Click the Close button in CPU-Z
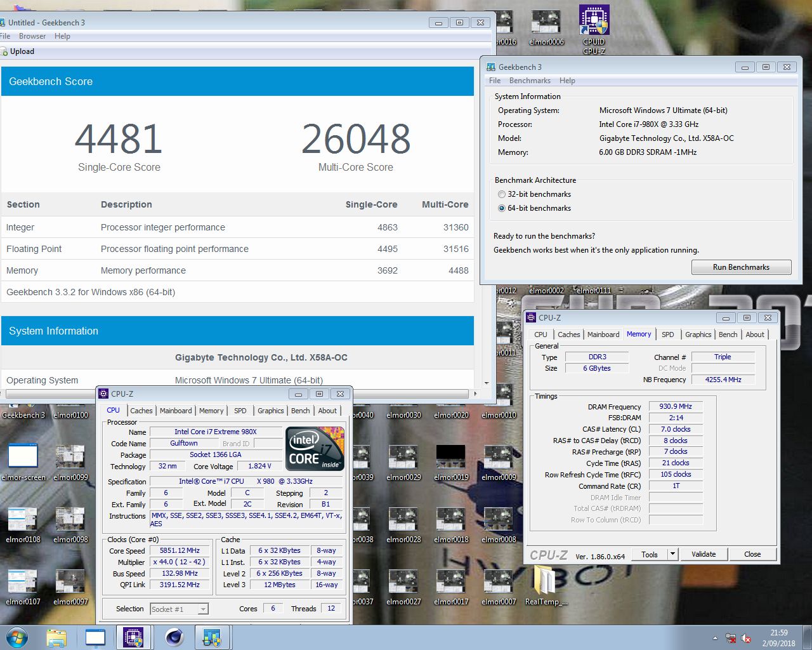Screen dimensions: 812x650 (752, 554)
